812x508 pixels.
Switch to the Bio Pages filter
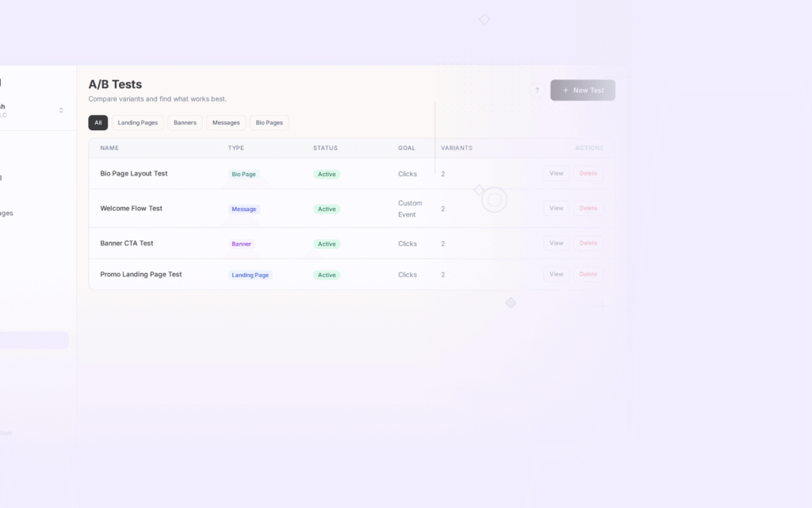pyautogui.click(x=270, y=123)
